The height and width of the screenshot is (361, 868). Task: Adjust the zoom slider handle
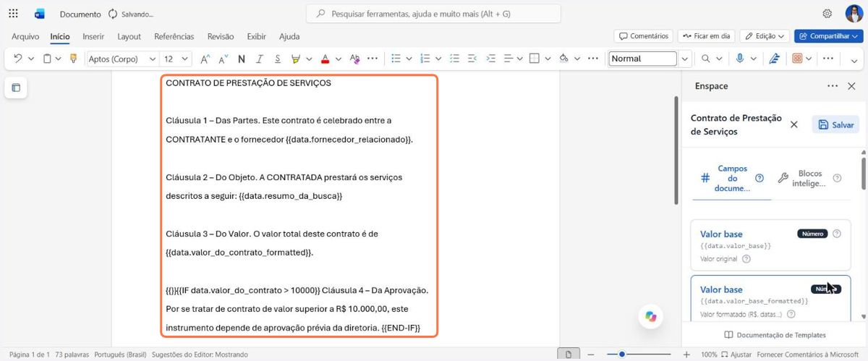tap(621, 354)
